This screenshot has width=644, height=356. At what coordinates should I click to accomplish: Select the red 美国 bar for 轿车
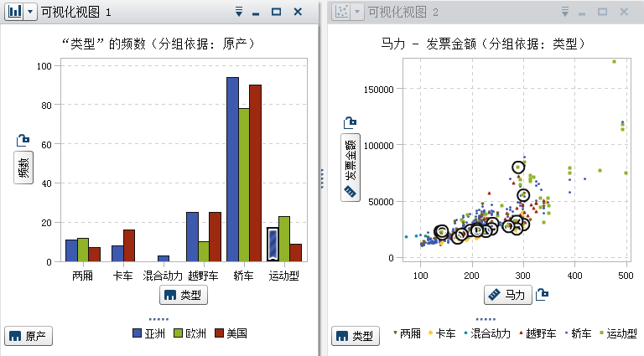tap(256, 173)
